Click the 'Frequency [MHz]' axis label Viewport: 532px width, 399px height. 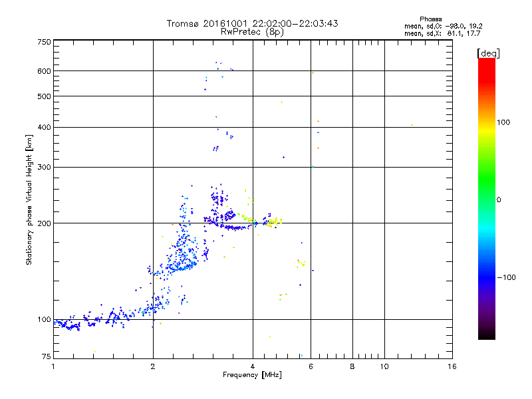(252, 375)
